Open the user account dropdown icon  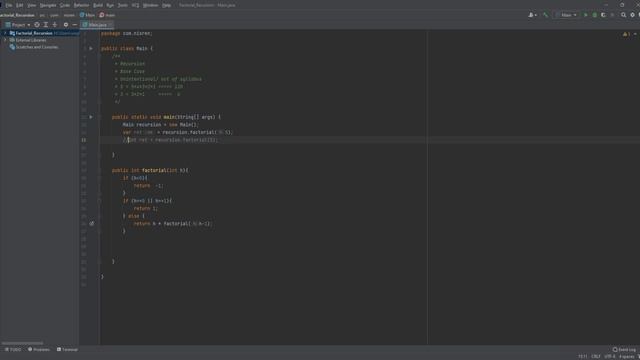(532, 15)
